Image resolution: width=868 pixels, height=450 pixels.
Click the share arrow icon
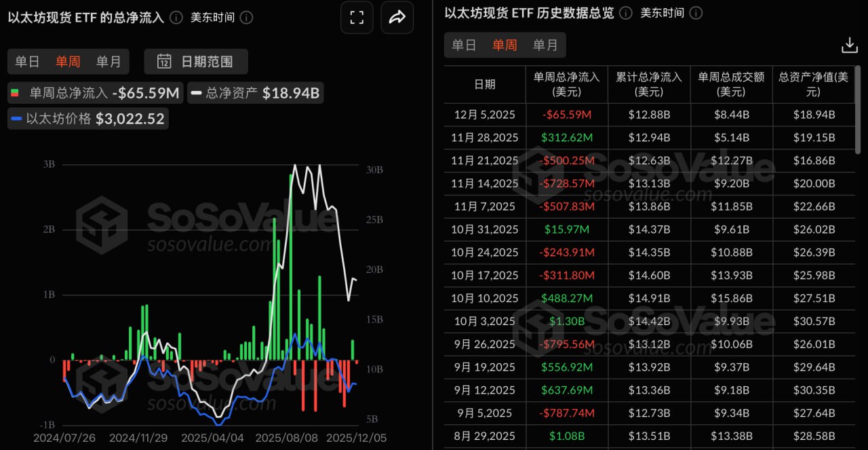point(397,18)
